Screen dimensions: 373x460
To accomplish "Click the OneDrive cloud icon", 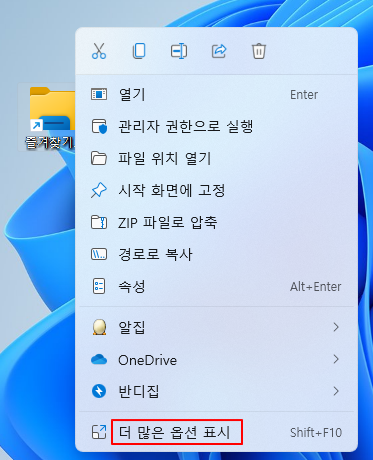I will coord(99,359).
